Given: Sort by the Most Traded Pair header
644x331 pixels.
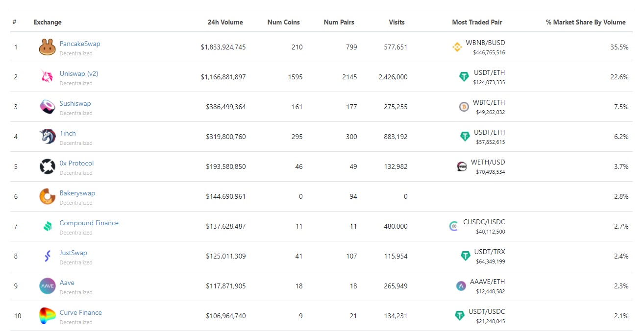Looking at the screenshot, I should coord(477,22).
